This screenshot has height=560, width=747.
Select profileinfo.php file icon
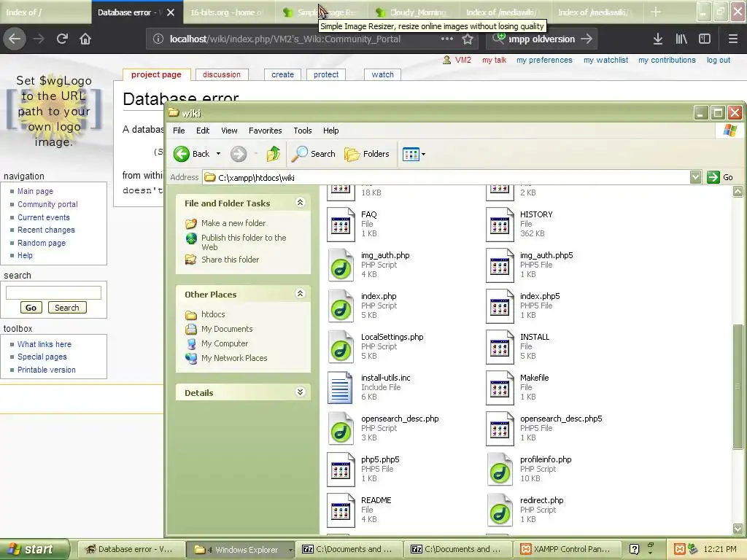point(500,469)
